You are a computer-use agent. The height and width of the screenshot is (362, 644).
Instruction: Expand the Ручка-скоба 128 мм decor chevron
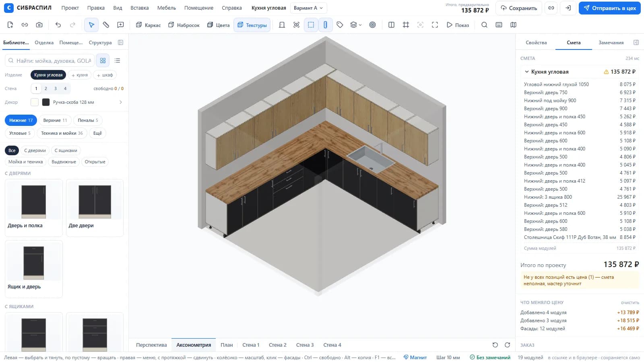(x=121, y=102)
